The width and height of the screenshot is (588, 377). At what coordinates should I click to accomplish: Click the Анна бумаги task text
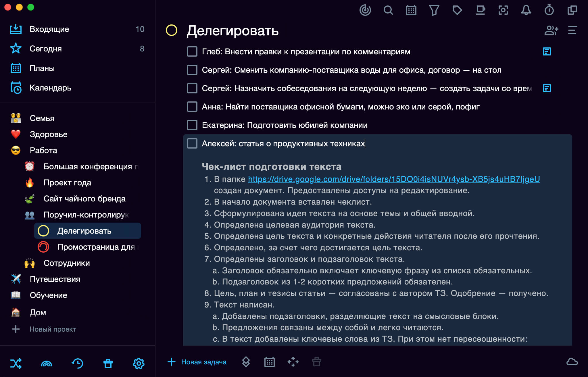341,107
